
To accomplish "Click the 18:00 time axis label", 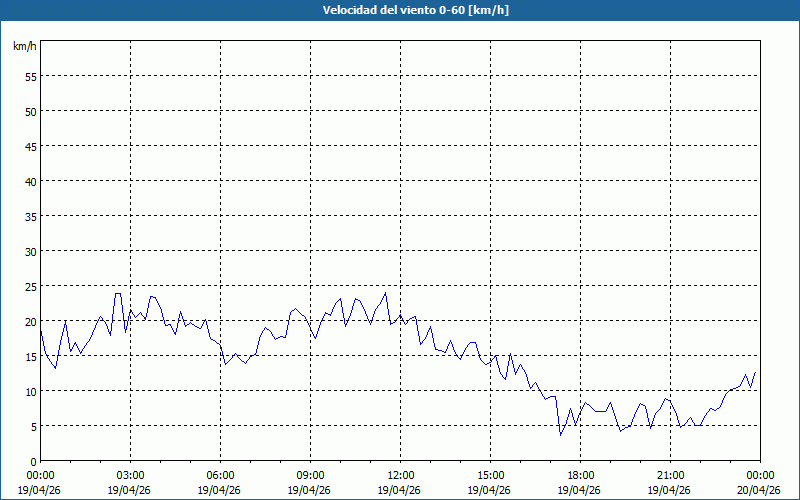I will pyautogui.click(x=580, y=475).
